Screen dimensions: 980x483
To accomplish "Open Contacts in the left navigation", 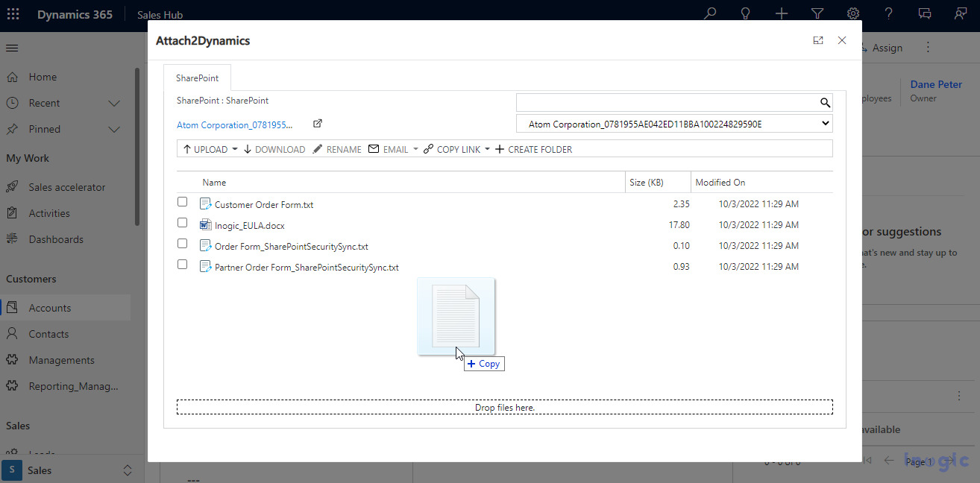I will click(48, 334).
